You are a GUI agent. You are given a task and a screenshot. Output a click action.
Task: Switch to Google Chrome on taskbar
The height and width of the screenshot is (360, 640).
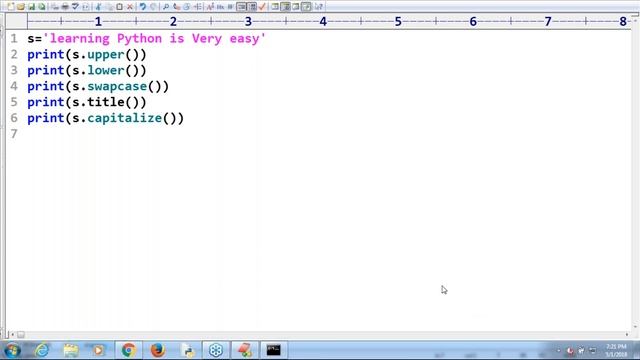129,350
